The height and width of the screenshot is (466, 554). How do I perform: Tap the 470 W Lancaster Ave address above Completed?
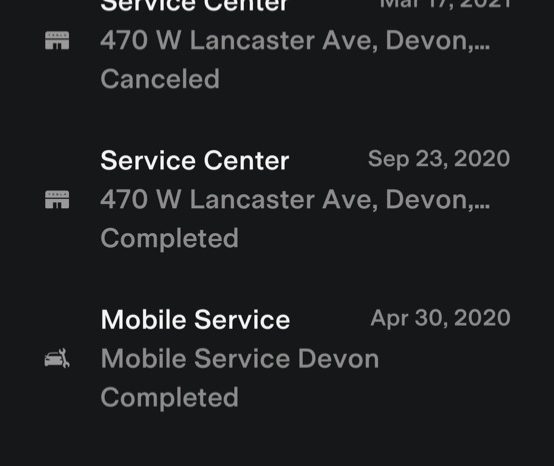click(x=295, y=200)
